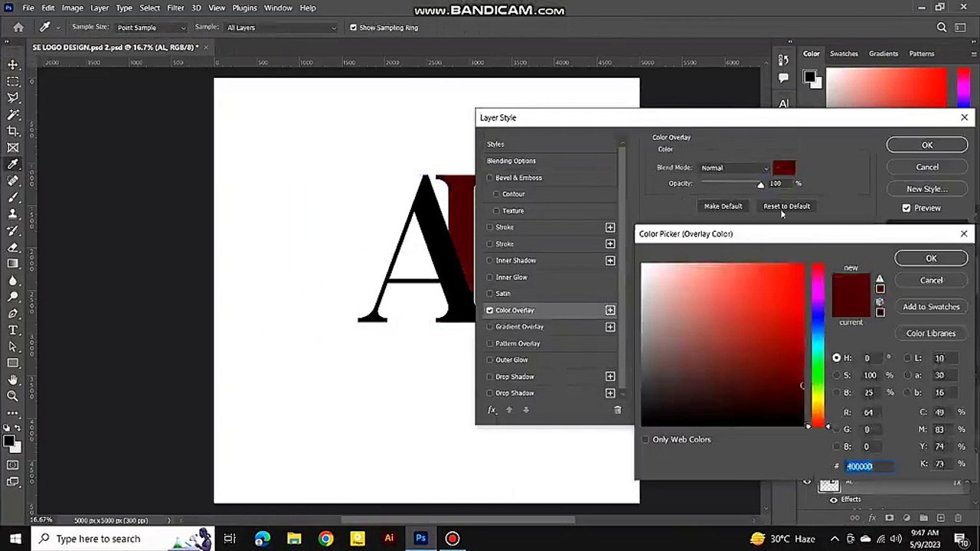Select the Hand tool
The width and height of the screenshot is (980, 551).
point(13,380)
